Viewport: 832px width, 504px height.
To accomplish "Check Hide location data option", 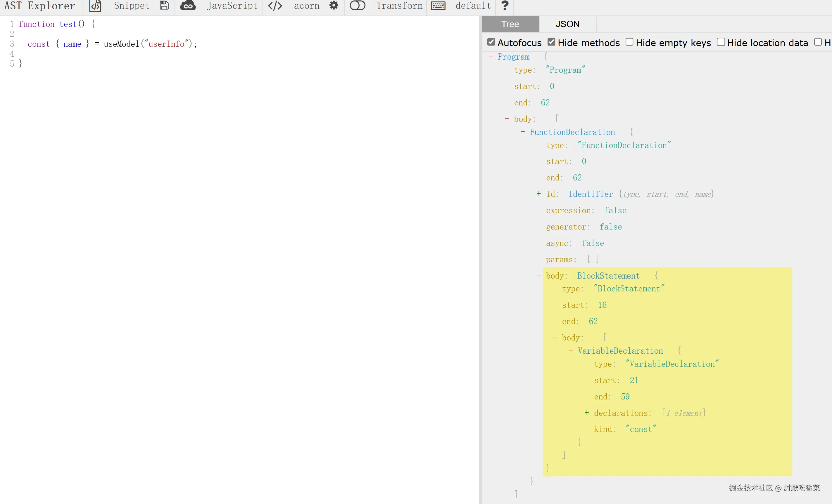I will coord(721,42).
